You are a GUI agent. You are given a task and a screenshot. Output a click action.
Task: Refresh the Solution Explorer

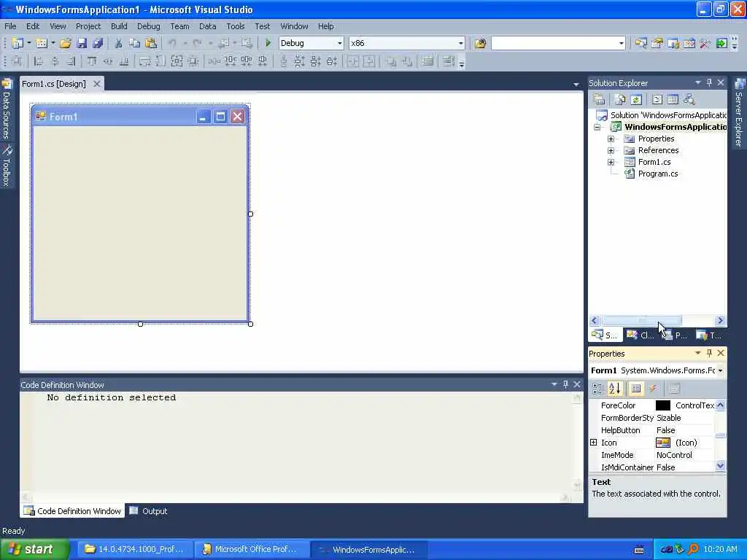pos(636,99)
